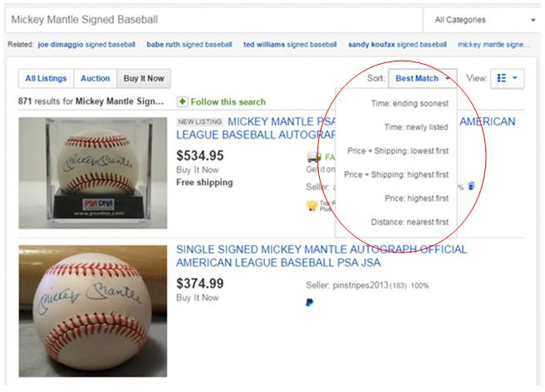
Task: Switch to the All Listings tab
Action: tap(46, 79)
